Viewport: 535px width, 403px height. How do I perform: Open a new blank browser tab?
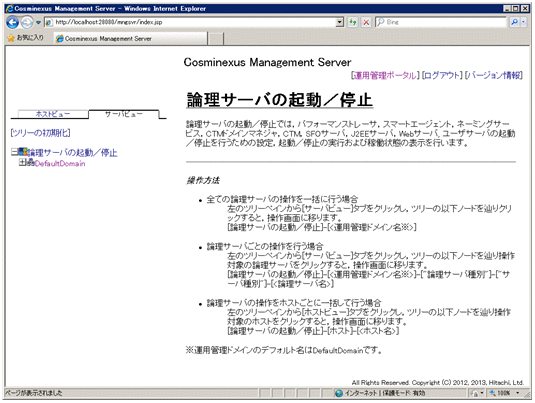tap(216, 39)
